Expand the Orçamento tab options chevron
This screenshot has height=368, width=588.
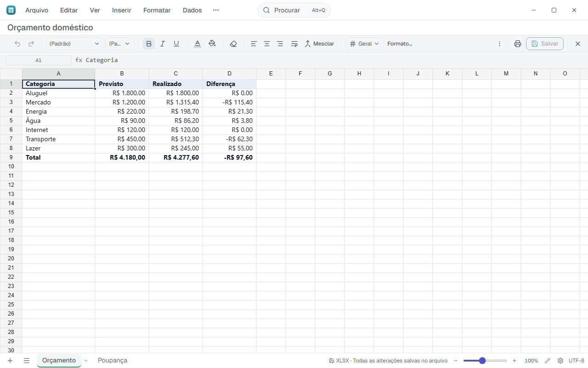86,361
